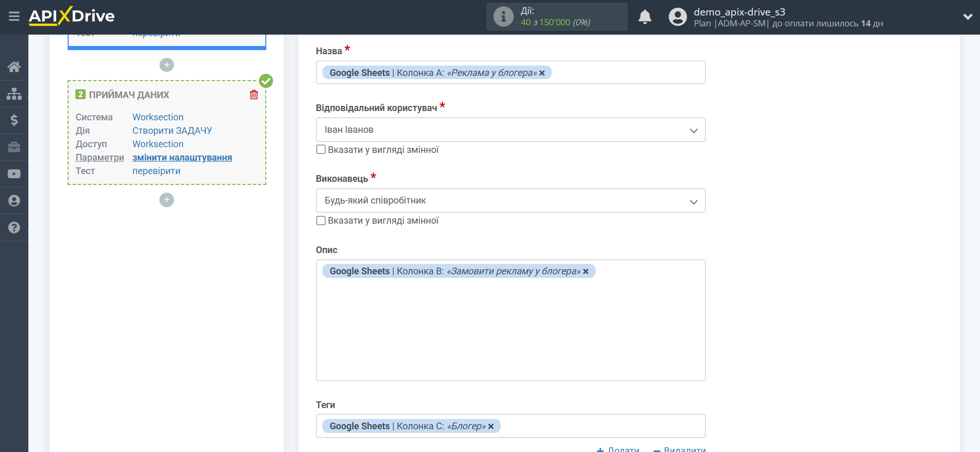Click Додати link below Теги

pyautogui.click(x=618, y=449)
